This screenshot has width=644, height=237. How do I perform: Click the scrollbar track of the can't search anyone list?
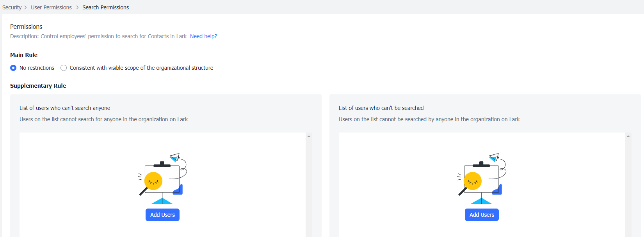[309, 183]
